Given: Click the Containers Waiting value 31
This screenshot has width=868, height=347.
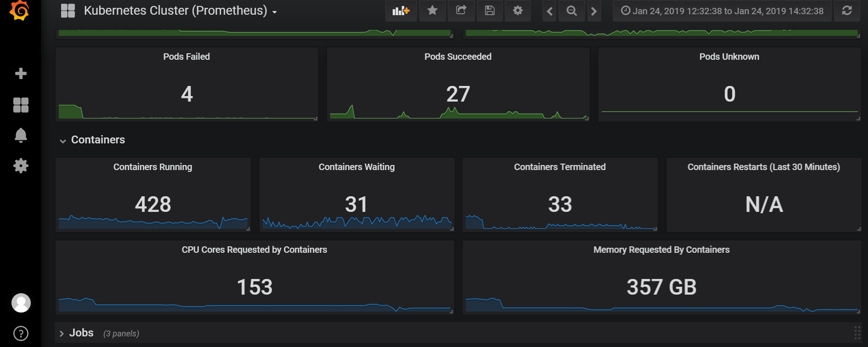Looking at the screenshot, I should (x=356, y=205).
